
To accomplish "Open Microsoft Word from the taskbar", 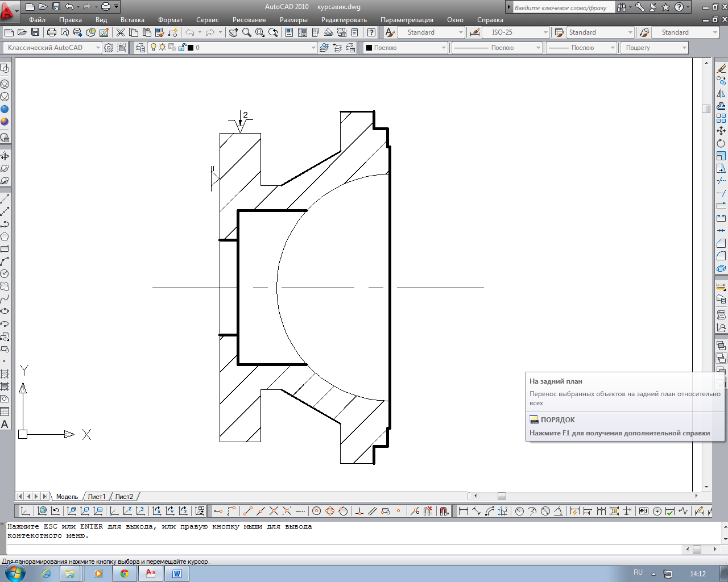I will click(x=177, y=573).
